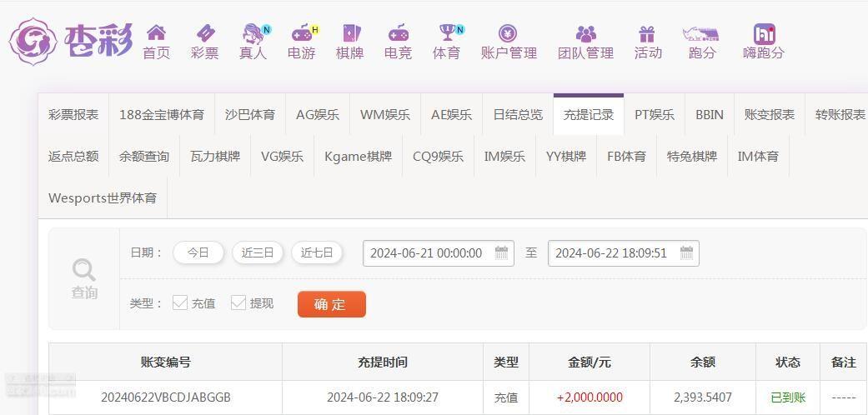
Task: Switch to the 账变报表 tab
Action: click(770, 114)
